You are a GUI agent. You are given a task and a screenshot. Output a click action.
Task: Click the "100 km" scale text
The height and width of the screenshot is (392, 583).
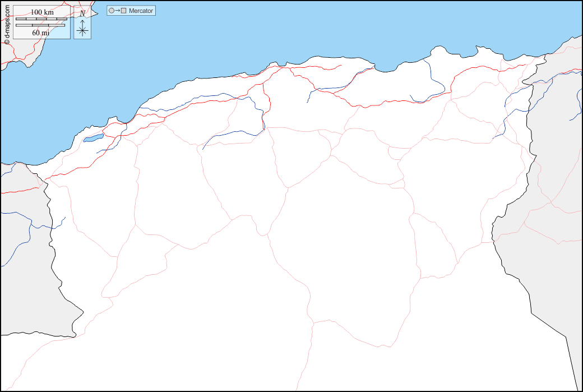point(41,12)
